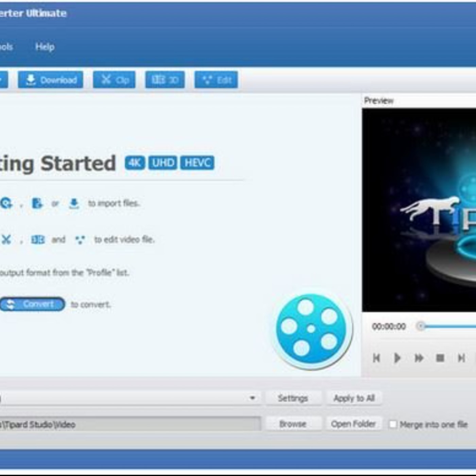
Task: Open the Clip tool
Action: click(114, 80)
